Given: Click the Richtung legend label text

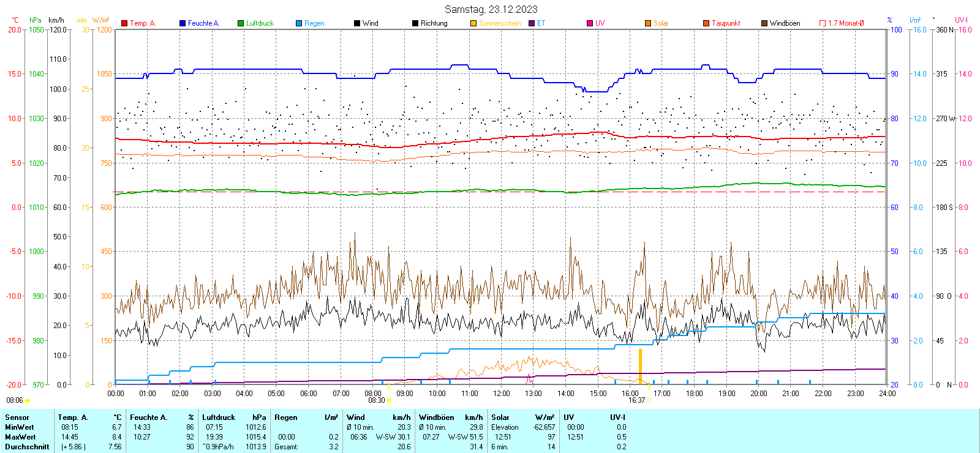Looking at the screenshot, I should 434,23.
